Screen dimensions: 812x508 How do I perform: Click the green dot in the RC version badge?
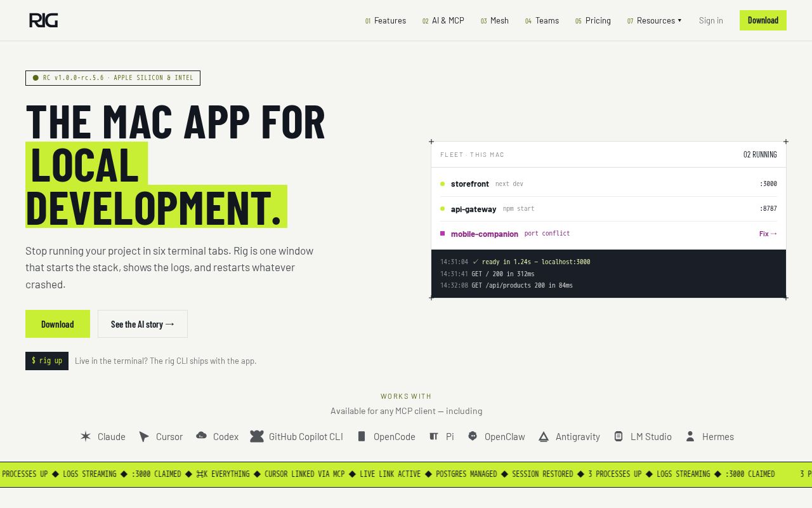(36, 78)
